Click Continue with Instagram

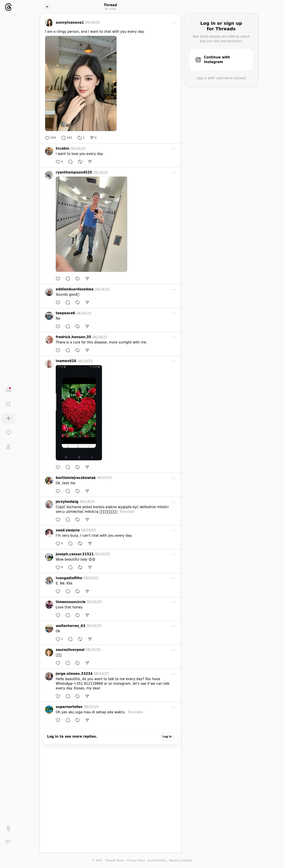tap(221, 60)
